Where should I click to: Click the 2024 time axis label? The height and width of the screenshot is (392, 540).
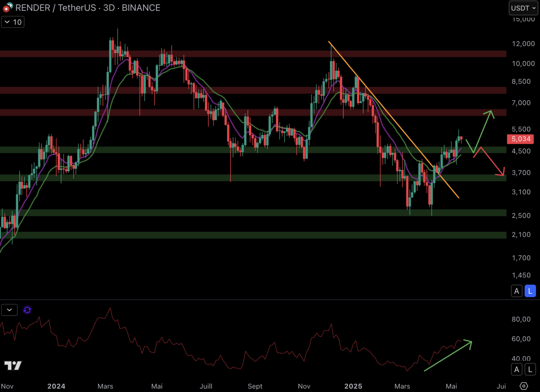(56, 386)
